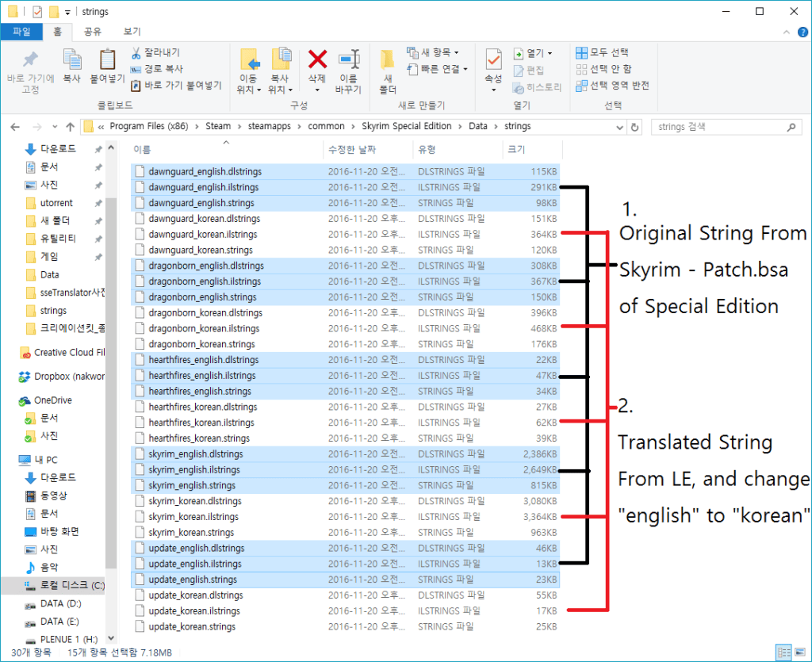Switch to the Share tab (공유)

coord(93,32)
